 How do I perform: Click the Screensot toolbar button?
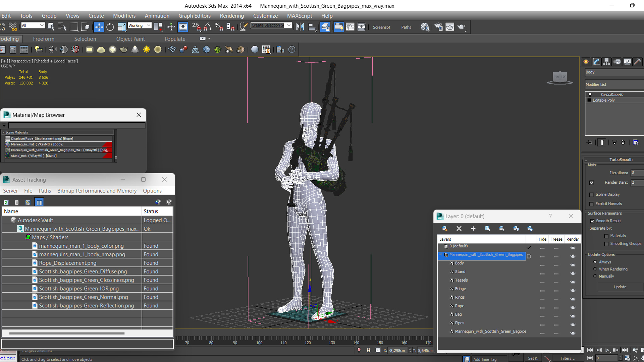click(x=381, y=27)
